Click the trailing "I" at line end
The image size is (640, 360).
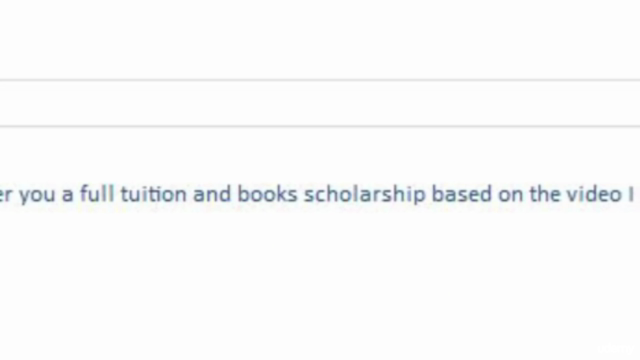pos(631,194)
